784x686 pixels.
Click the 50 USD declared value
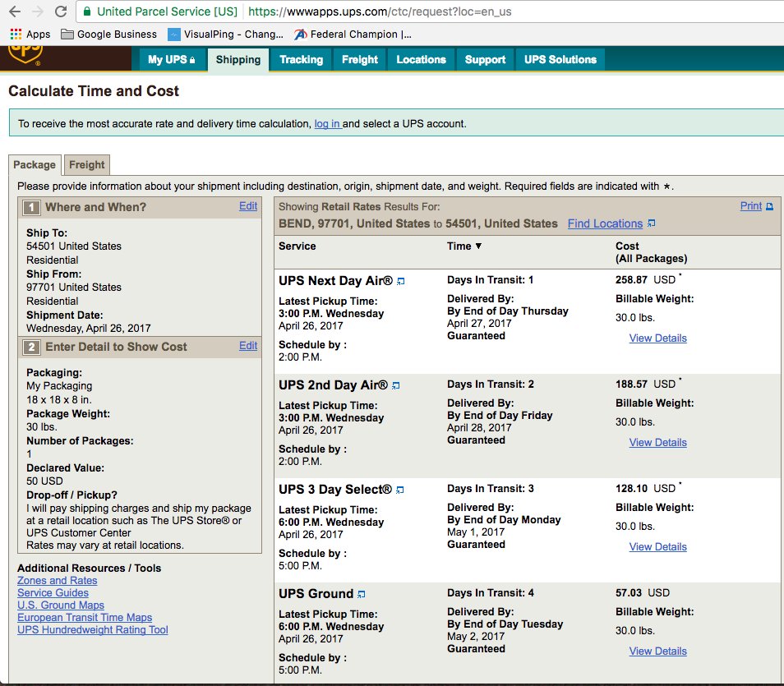pos(44,481)
